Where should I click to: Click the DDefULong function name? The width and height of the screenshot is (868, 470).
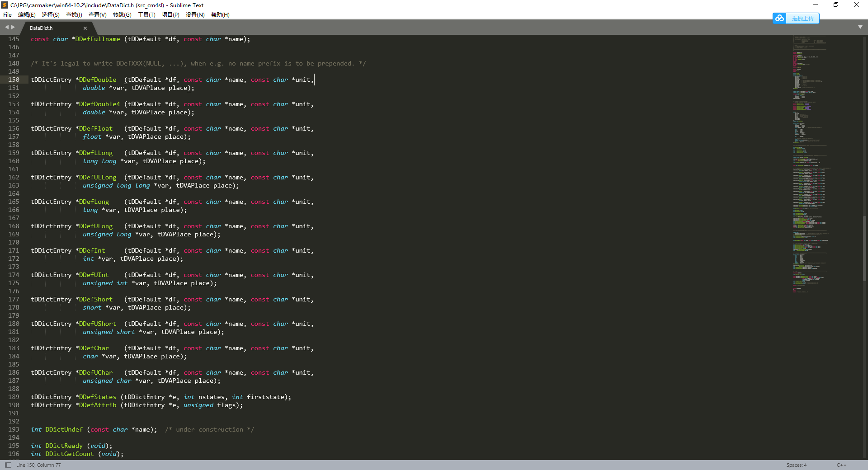[96, 226]
